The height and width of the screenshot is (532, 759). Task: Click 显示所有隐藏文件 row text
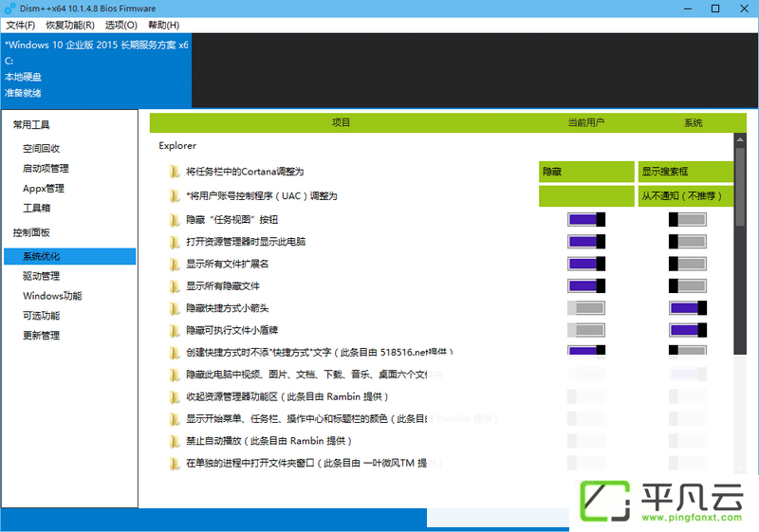223,285
